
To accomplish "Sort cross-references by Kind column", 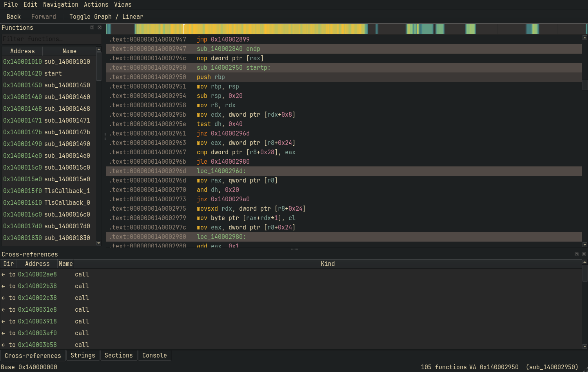I will coord(328,264).
